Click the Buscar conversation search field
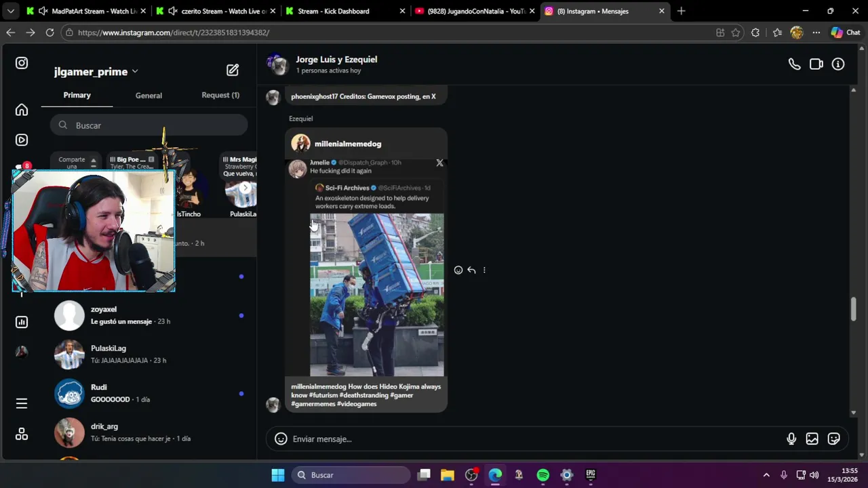The image size is (868, 488). click(x=149, y=125)
